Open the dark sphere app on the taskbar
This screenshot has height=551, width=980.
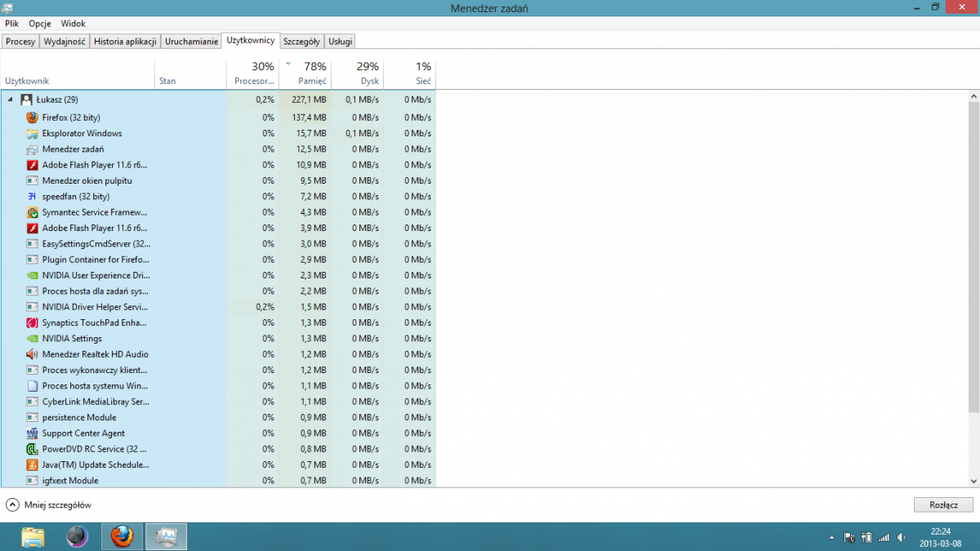pos(78,536)
